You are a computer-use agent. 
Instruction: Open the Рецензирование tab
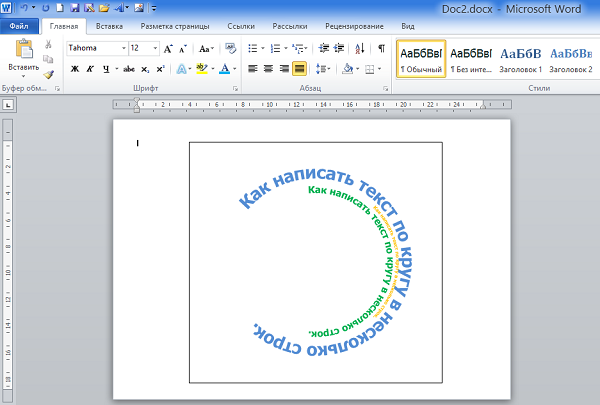point(354,26)
